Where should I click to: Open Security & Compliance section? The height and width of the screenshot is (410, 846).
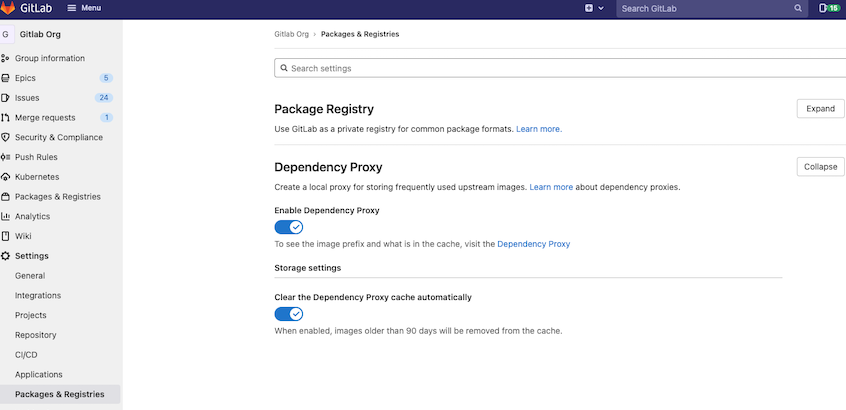(59, 138)
